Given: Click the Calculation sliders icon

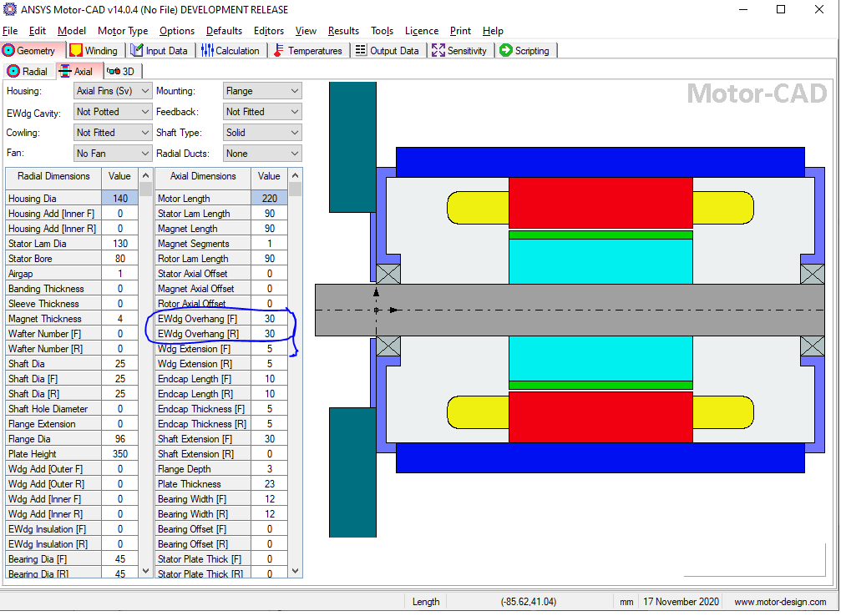Looking at the screenshot, I should (x=207, y=50).
